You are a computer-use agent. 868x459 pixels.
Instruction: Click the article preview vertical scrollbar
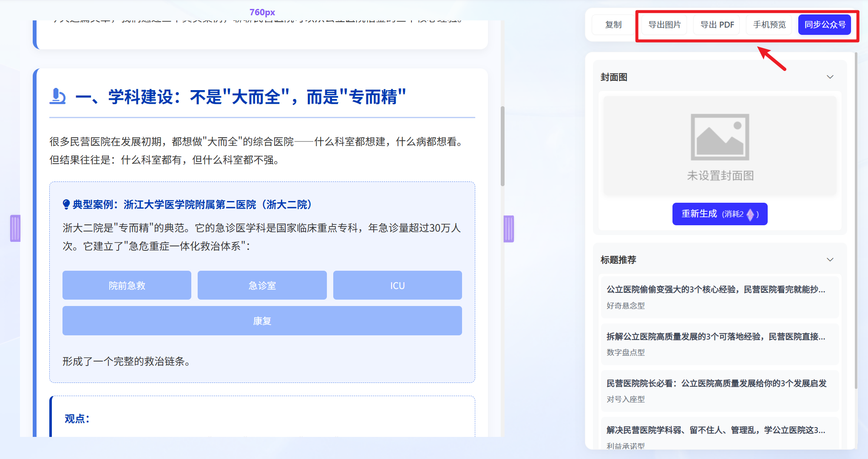click(502, 146)
